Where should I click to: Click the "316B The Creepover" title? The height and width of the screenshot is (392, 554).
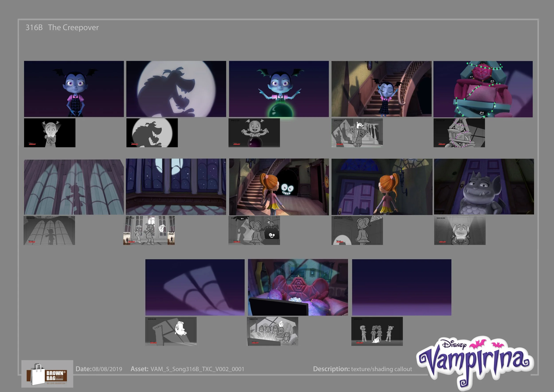[x=62, y=27]
